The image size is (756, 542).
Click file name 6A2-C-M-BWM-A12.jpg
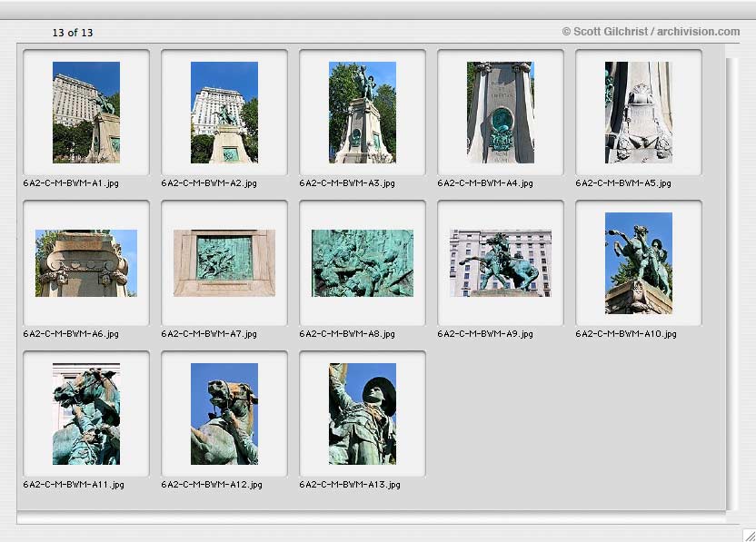coord(212,485)
